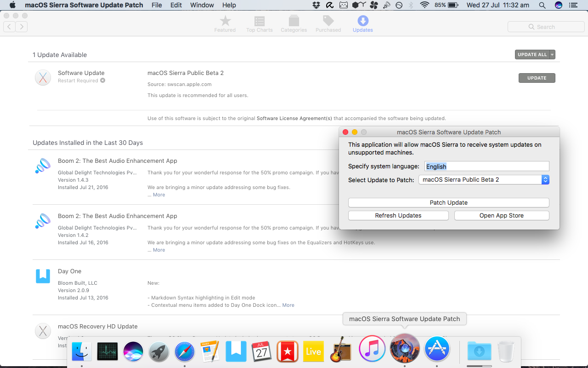588x368 pixels.
Task: Click the App Store forward arrow
Action: coord(22,27)
